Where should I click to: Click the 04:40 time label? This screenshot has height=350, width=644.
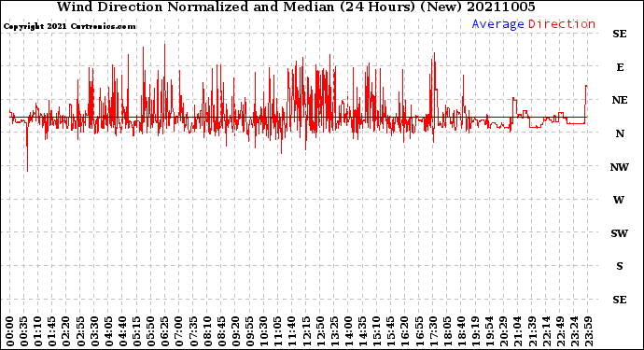(123, 331)
